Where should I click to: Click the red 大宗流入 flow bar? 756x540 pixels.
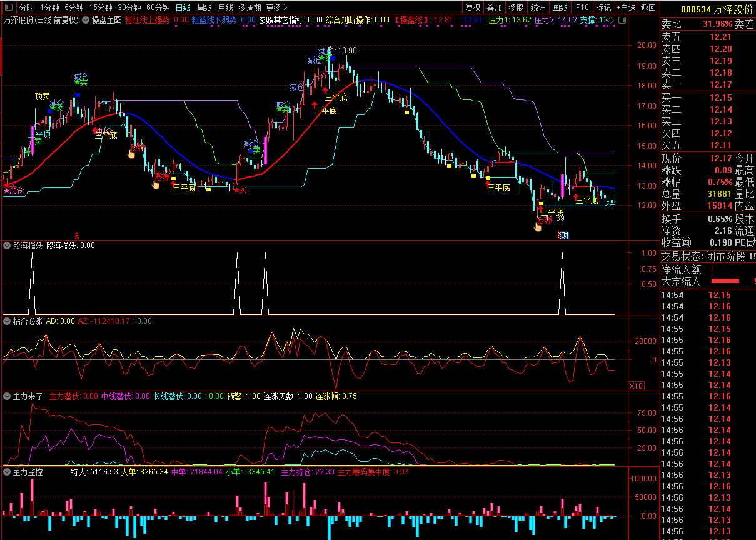coord(725,281)
